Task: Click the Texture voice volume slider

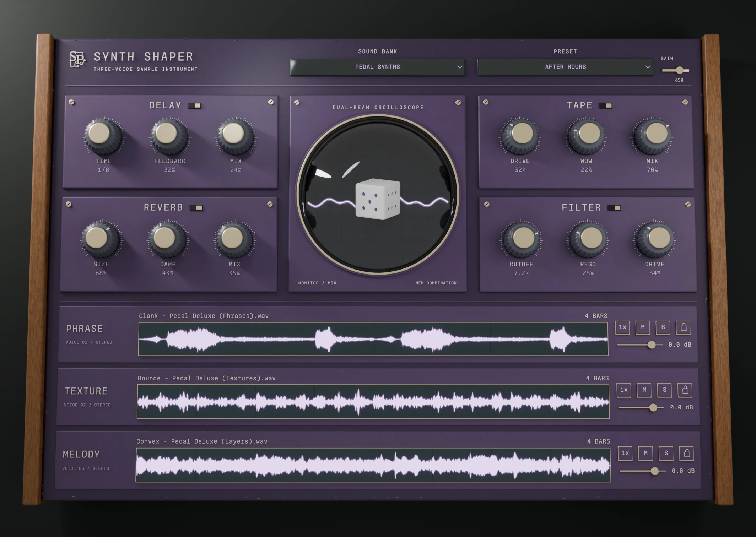Action: pyautogui.click(x=641, y=407)
